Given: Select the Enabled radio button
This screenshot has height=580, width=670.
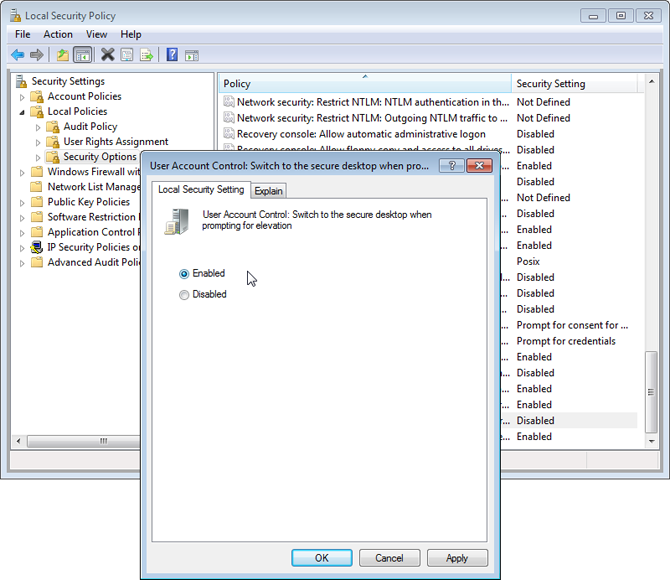Looking at the screenshot, I should 184,274.
